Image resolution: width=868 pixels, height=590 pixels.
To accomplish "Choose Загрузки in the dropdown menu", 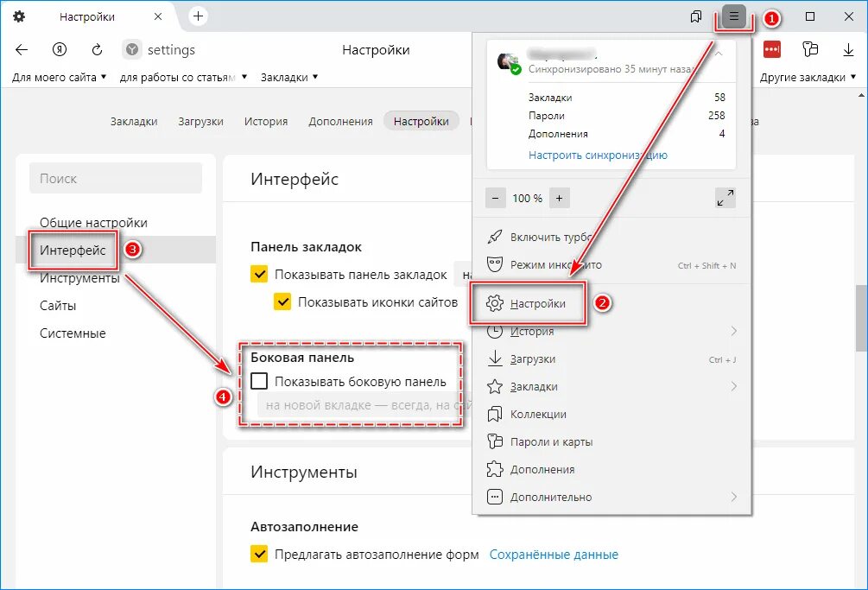I will (611, 358).
